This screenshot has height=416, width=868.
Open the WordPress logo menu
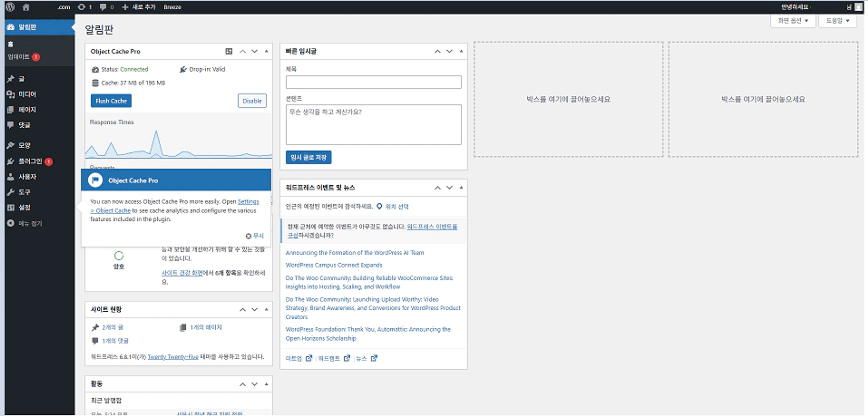point(10,7)
